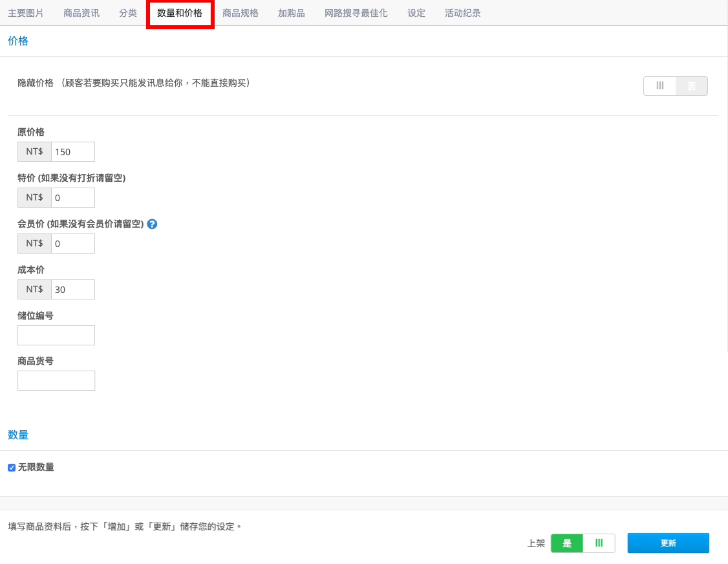Switch the 上架 toggle to 否
This screenshot has height=564, width=728.
coord(599,543)
